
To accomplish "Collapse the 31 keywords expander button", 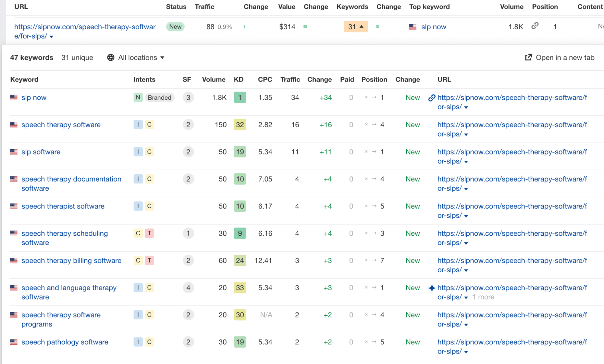I will pos(356,27).
